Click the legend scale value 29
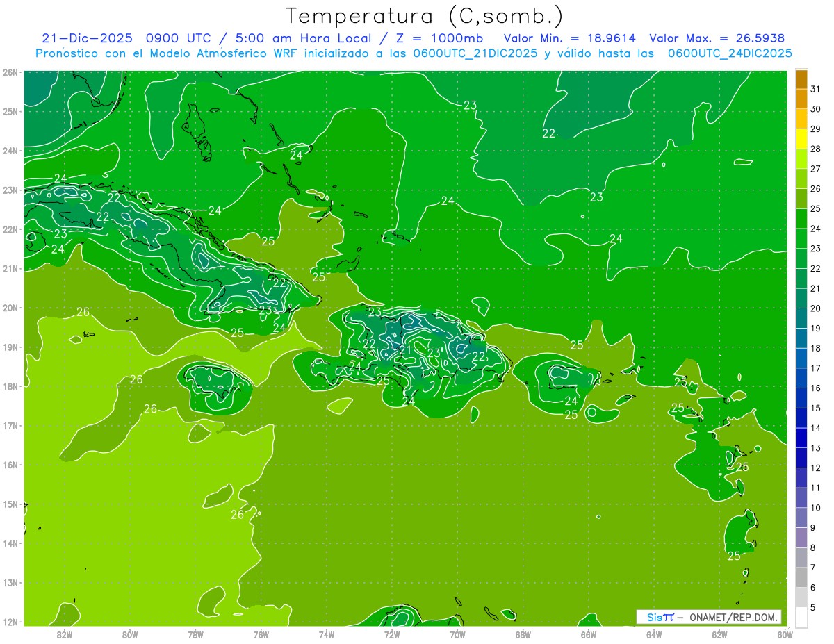The height and width of the screenshot is (644, 834). coord(815,129)
